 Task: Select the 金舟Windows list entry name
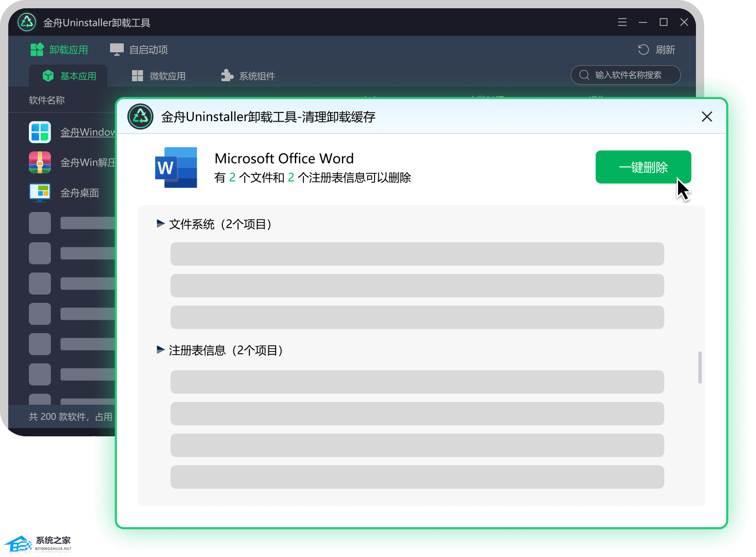click(x=88, y=132)
